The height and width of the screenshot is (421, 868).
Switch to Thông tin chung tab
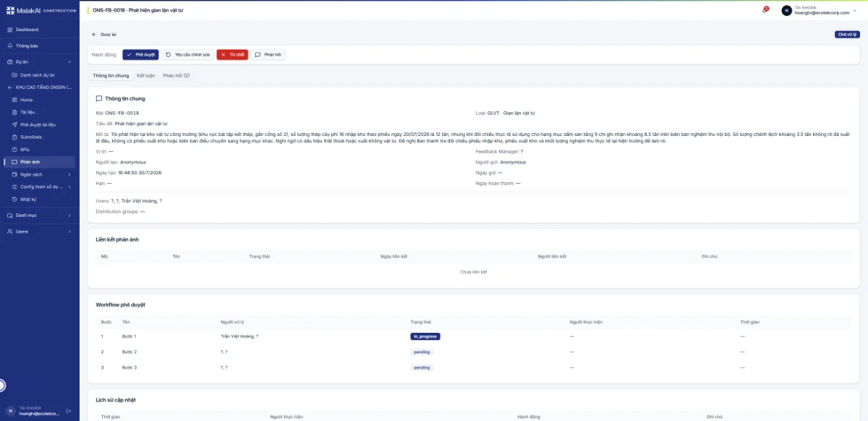111,75
